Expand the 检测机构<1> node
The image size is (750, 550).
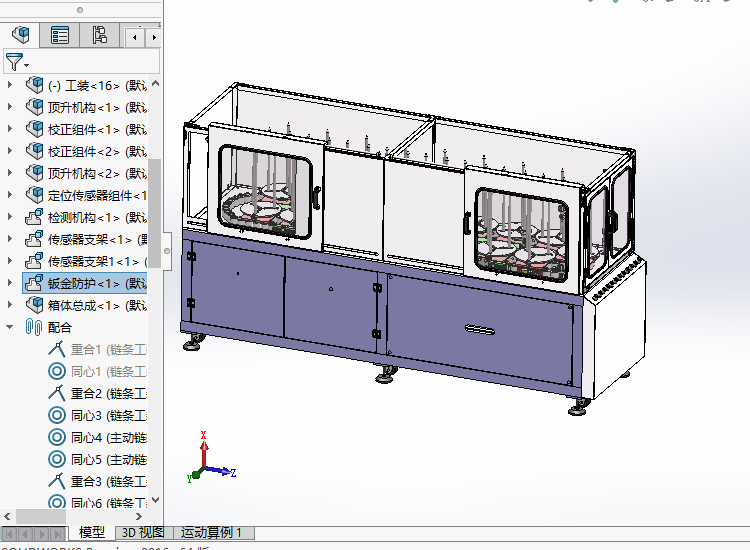[10, 217]
